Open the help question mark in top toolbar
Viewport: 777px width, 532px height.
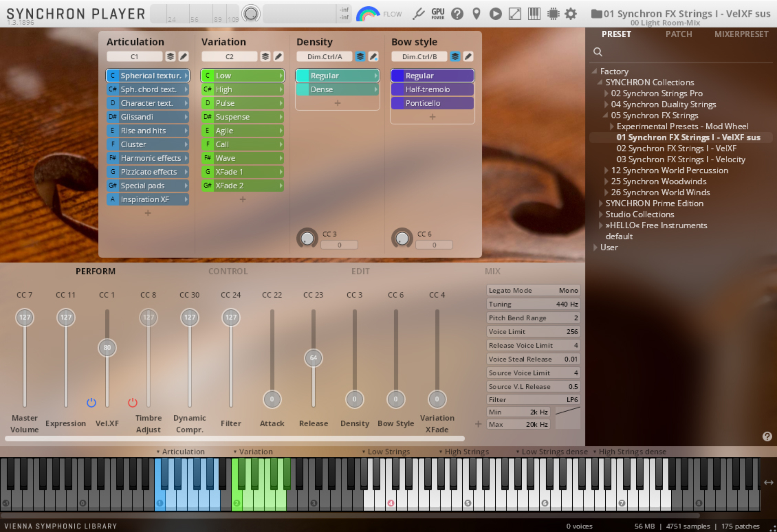click(457, 14)
